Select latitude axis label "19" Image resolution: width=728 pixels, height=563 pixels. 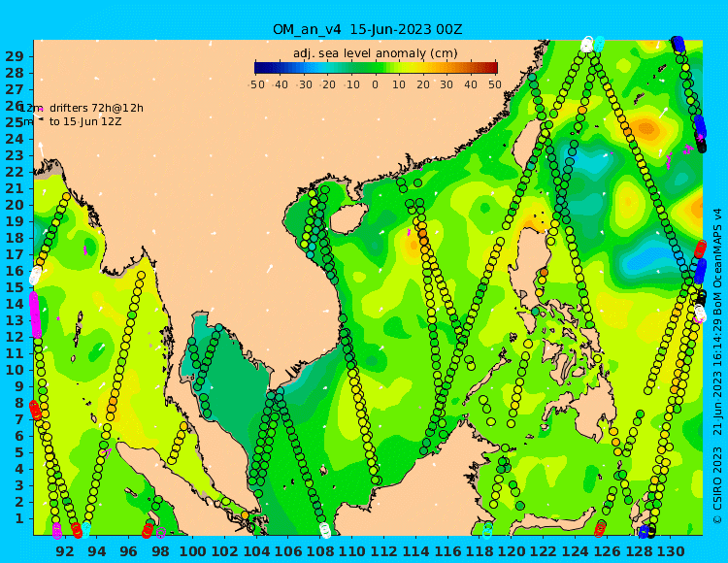[14, 221]
